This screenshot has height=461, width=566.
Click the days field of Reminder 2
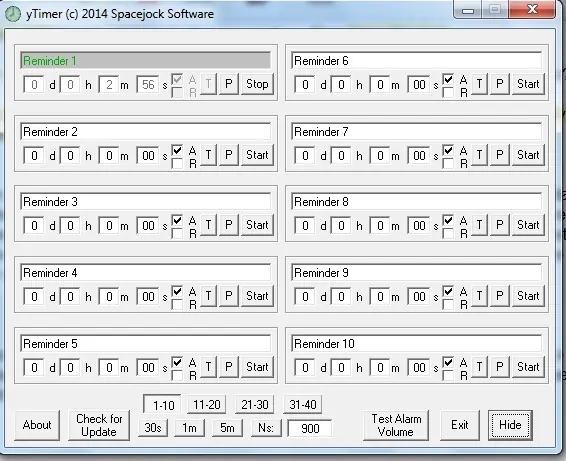[34, 156]
